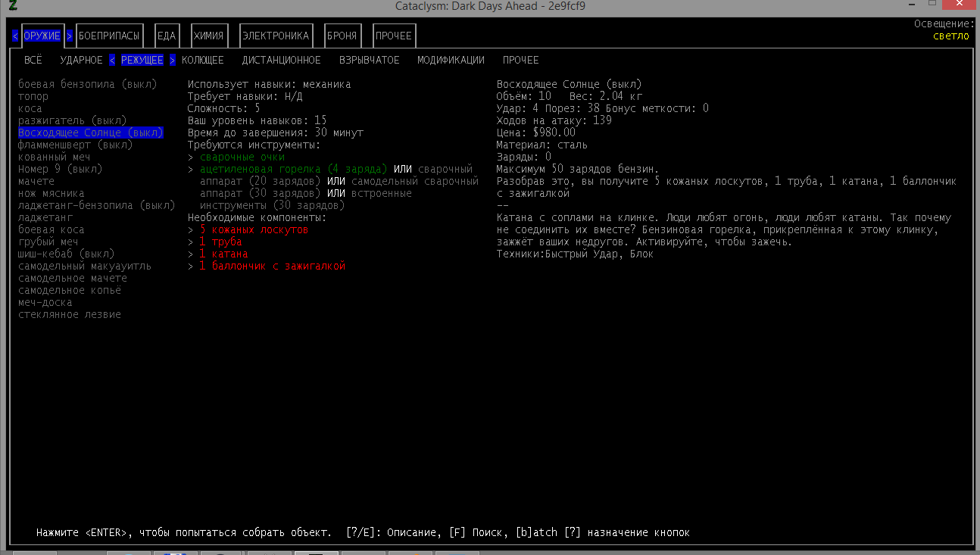Choose the самодельное мачете recipe
Screen dimensions: 980x555
coord(73,278)
